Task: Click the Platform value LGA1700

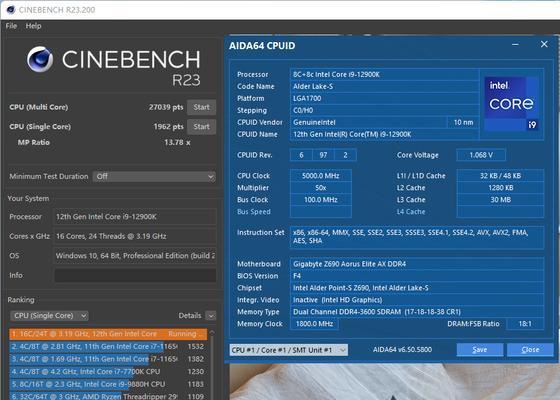Action: click(384, 99)
